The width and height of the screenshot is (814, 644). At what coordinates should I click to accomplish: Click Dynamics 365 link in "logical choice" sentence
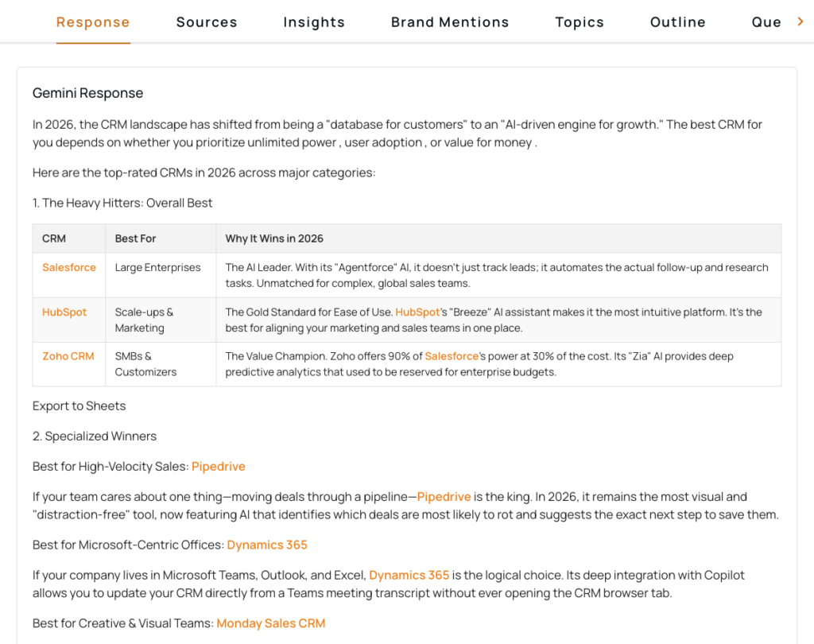coord(409,575)
